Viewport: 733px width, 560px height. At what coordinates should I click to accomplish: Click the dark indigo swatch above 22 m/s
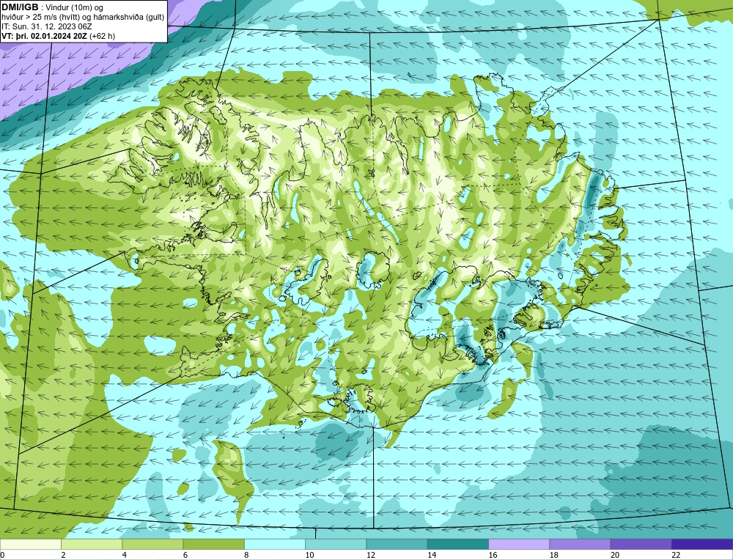pyautogui.click(x=702, y=544)
